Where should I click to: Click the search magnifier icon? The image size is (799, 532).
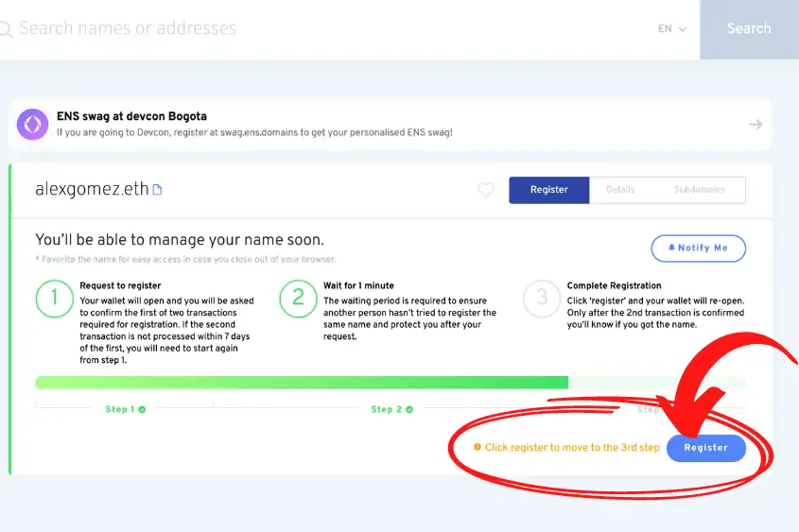pyautogui.click(x=6, y=29)
